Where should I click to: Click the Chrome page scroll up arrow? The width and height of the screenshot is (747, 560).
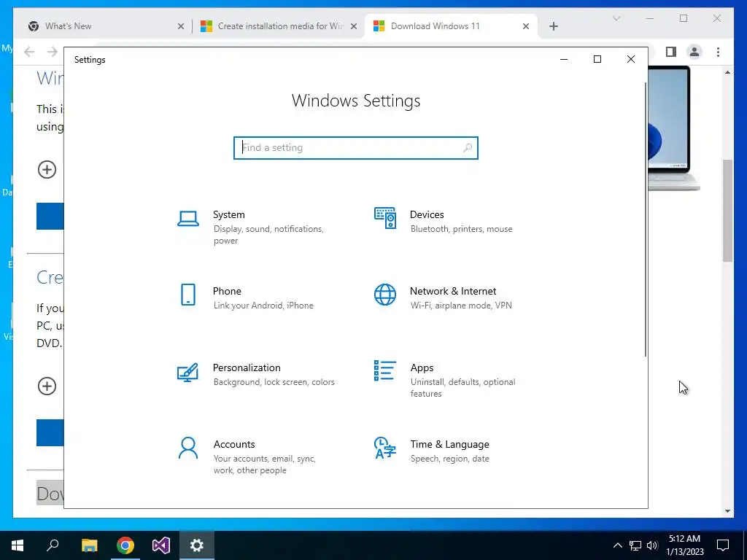click(727, 72)
